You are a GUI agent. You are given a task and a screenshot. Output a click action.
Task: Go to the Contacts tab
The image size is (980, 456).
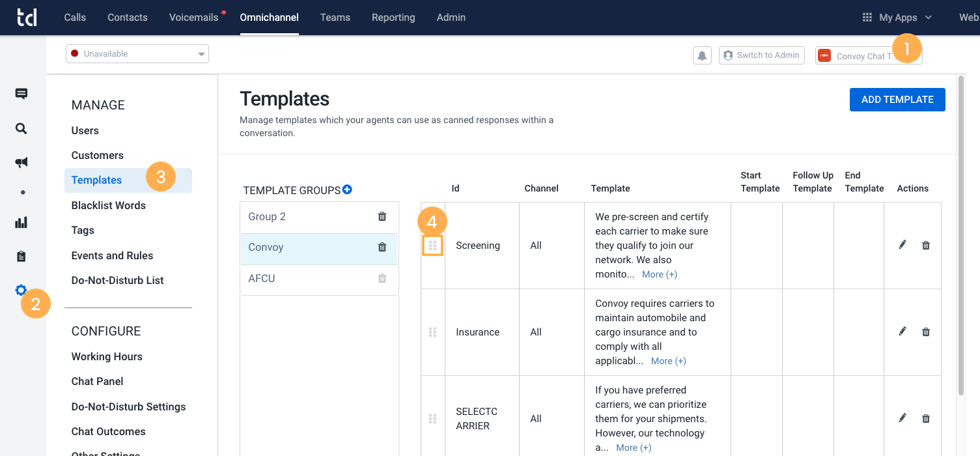[x=128, y=18]
